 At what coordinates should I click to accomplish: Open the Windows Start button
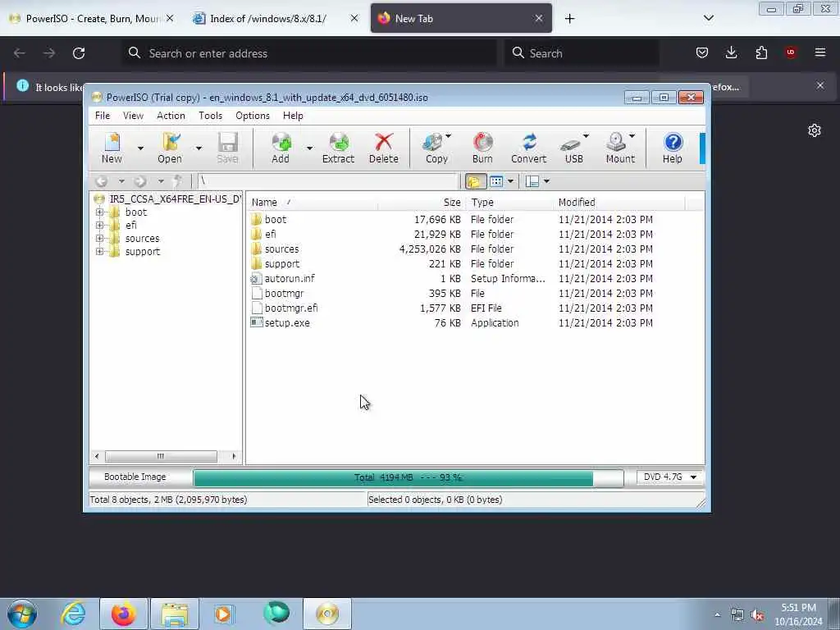coord(22,614)
